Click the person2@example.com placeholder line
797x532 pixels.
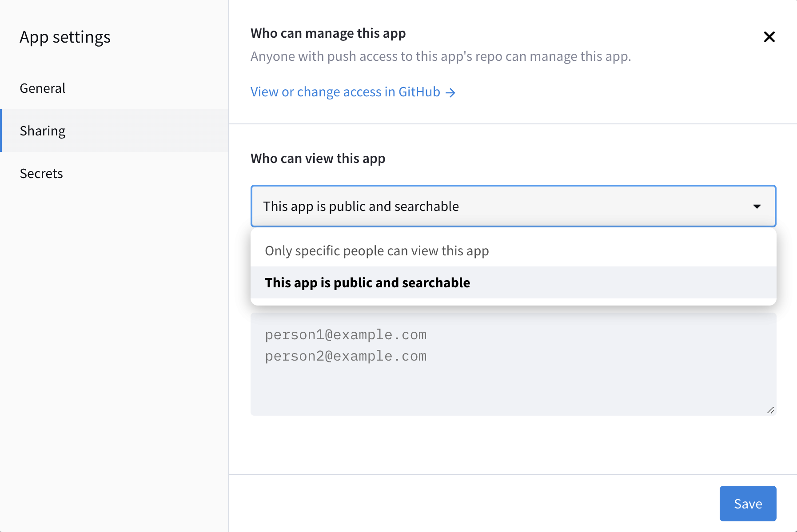pyautogui.click(x=346, y=356)
